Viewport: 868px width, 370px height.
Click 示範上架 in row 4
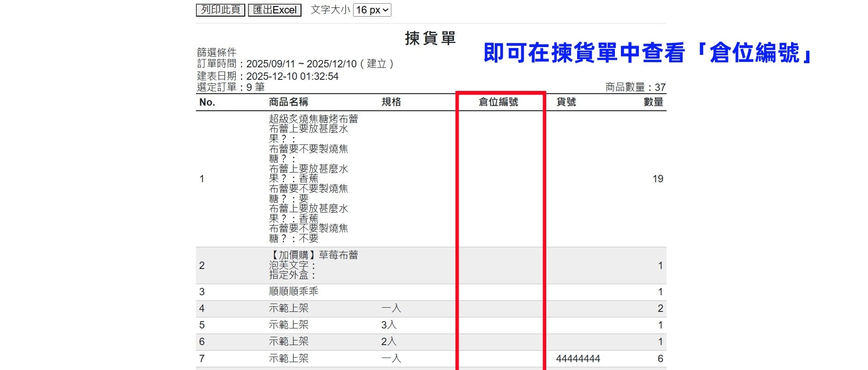point(289,308)
